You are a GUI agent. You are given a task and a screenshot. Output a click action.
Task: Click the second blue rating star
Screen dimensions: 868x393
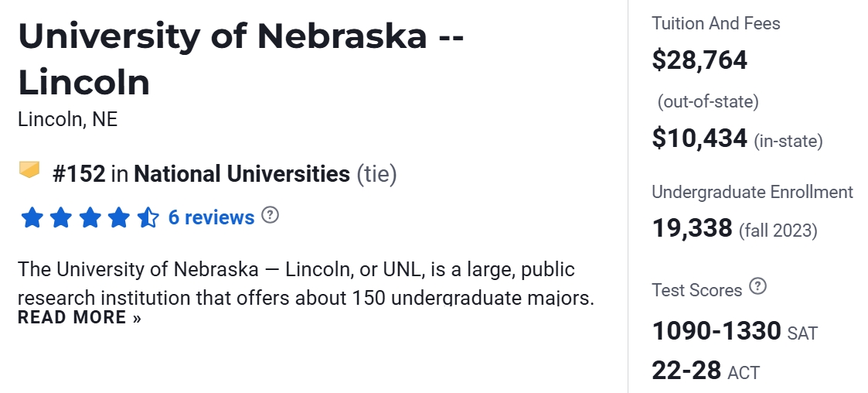[61, 218]
